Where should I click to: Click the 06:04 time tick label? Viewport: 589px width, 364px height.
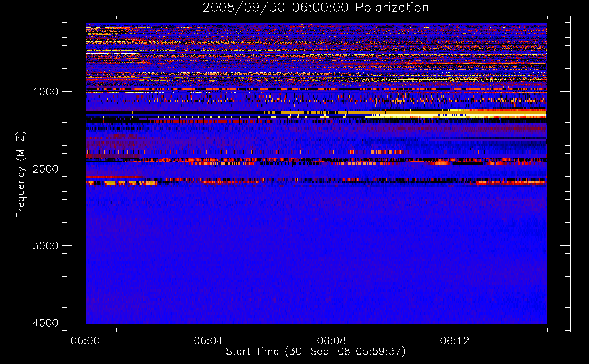pos(208,341)
